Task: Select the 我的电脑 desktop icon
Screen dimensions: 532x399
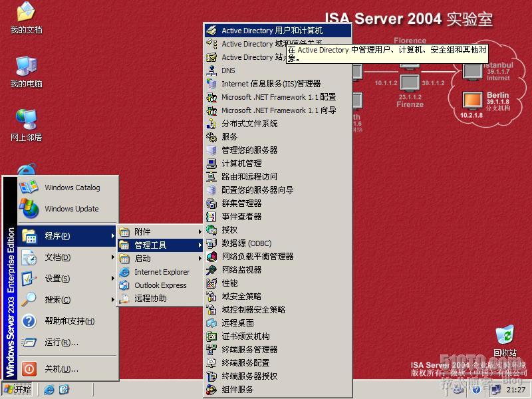Action: (x=26, y=72)
